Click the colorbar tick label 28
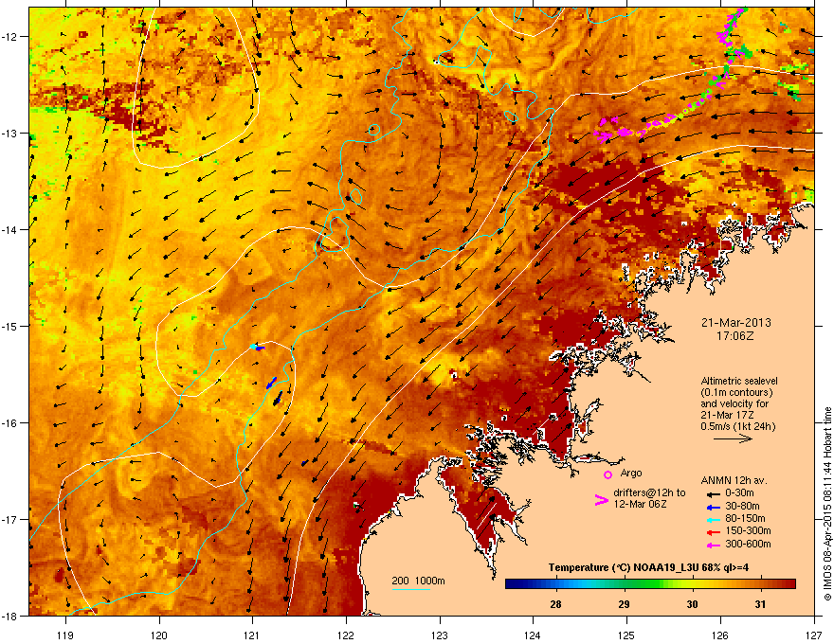The height and width of the screenshot is (644, 834). pyautogui.click(x=555, y=604)
